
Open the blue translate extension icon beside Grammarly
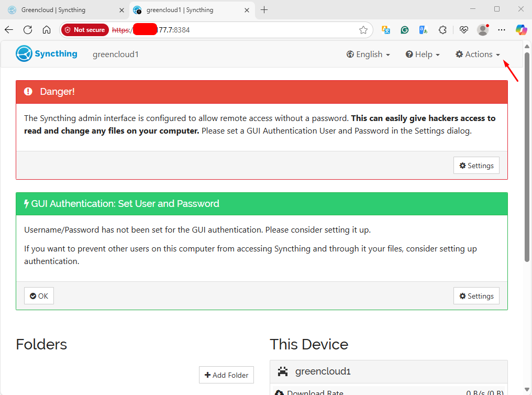click(x=423, y=30)
